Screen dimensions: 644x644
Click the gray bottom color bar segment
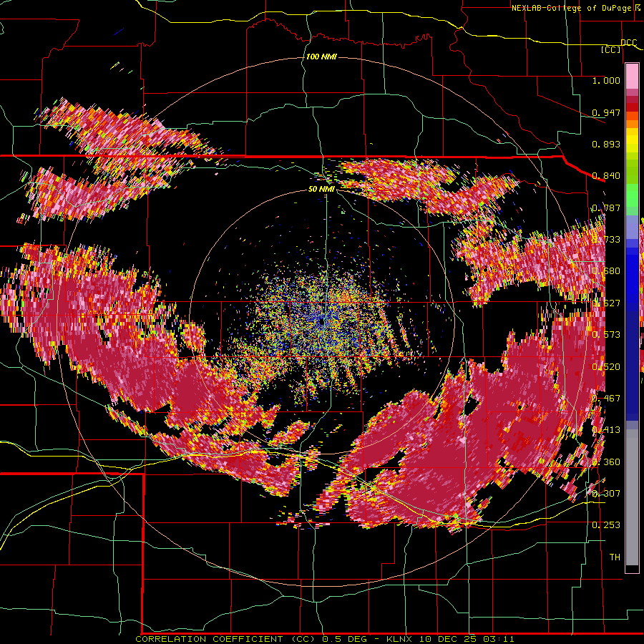(x=632, y=497)
